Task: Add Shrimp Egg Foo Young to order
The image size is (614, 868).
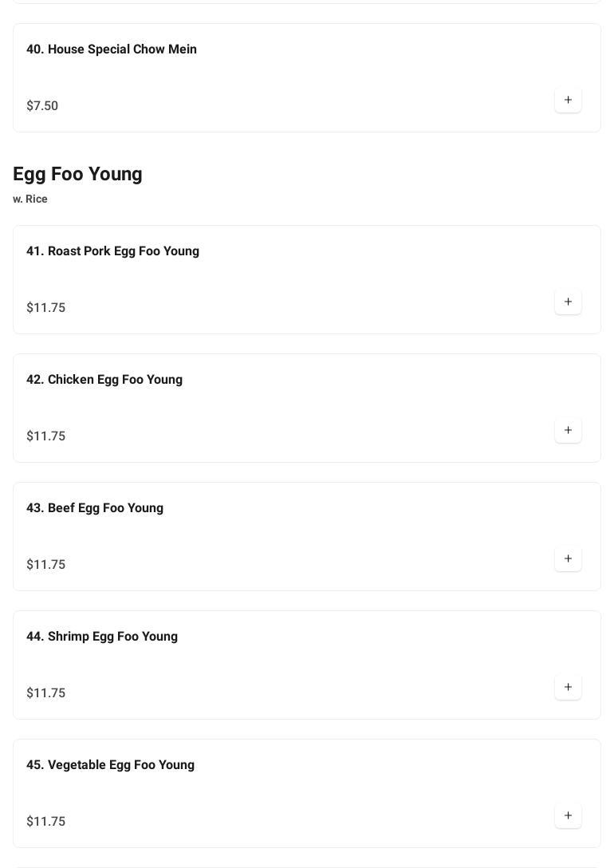Action: pyautogui.click(x=568, y=688)
